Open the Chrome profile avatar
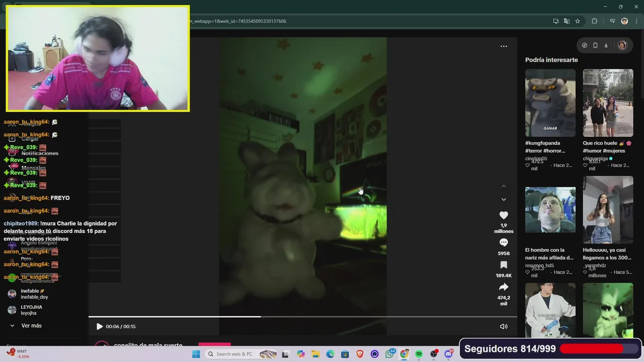The width and height of the screenshot is (644, 362). [624, 21]
